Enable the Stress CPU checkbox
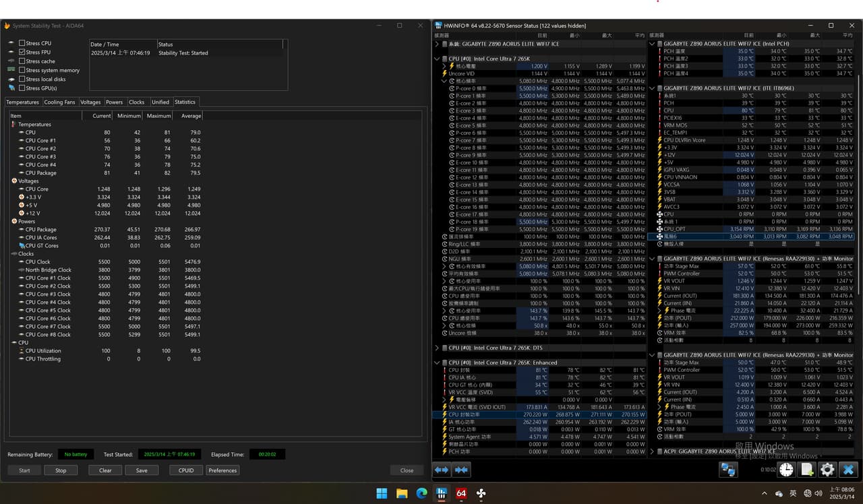 (x=22, y=43)
